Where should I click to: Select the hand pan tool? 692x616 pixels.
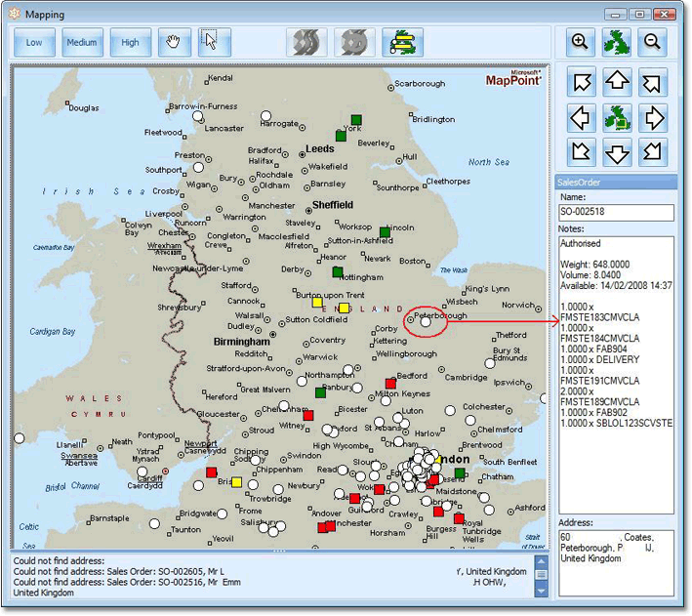174,42
